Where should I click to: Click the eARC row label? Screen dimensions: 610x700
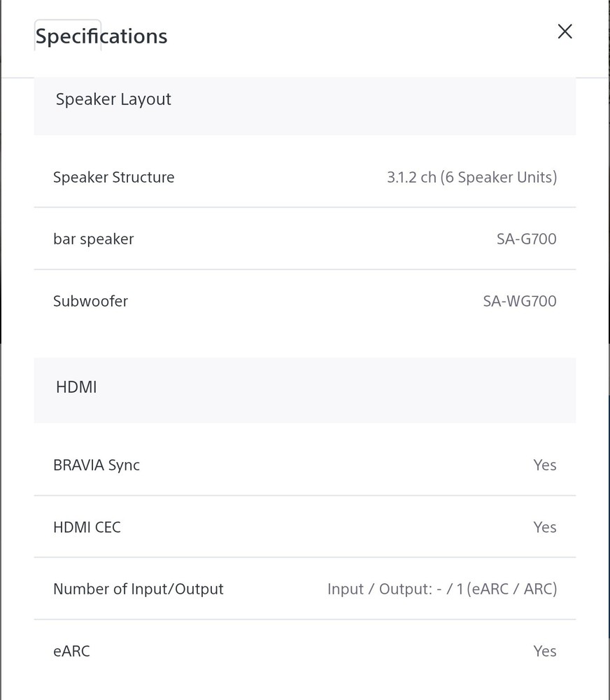pos(71,651)
